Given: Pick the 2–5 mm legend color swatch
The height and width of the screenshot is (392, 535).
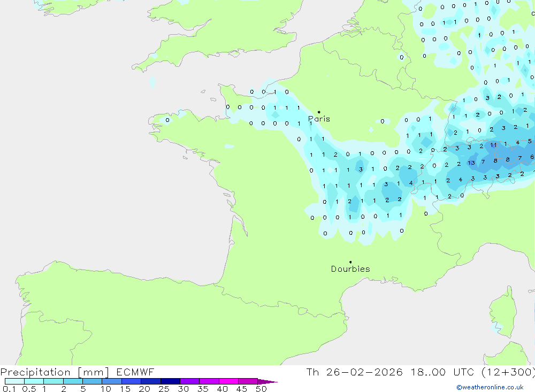Looking at the screenshot, I should click(73, 381).
